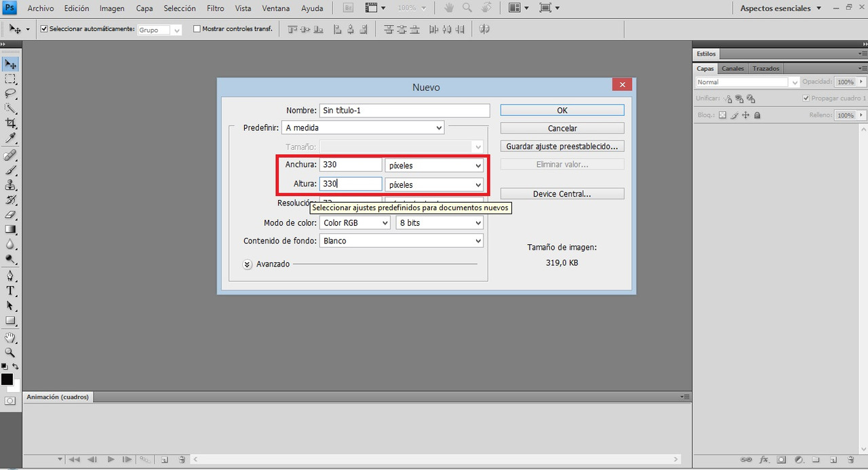Click the delete frame trash icon in Animación panel
This screenshot has width=868, height=470.
point(182,459)
